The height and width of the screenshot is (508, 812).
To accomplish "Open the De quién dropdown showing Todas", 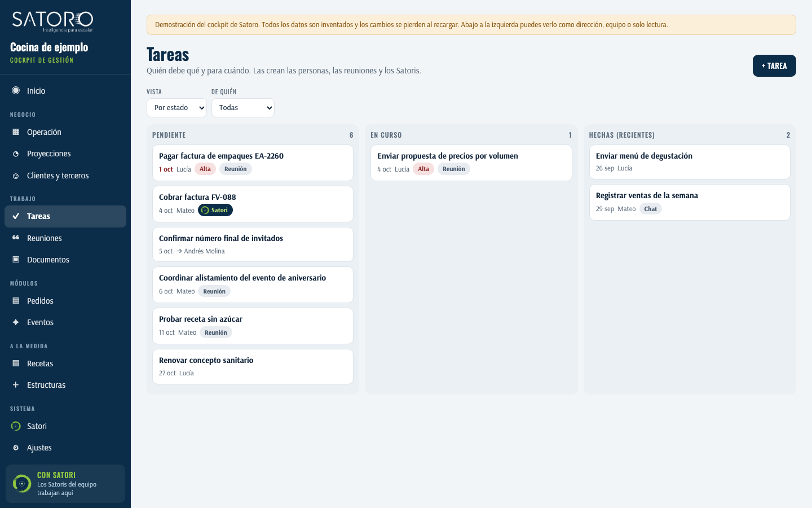I will coord(243,108).
